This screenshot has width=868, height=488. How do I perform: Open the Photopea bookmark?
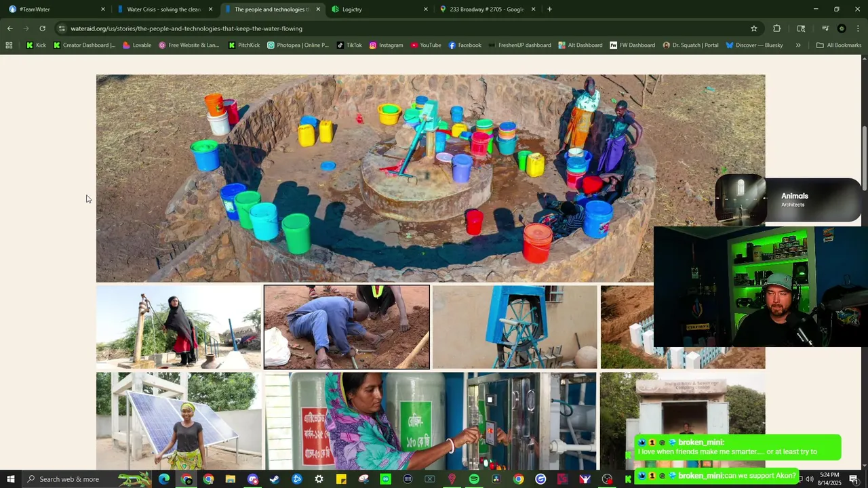(298, 45)
